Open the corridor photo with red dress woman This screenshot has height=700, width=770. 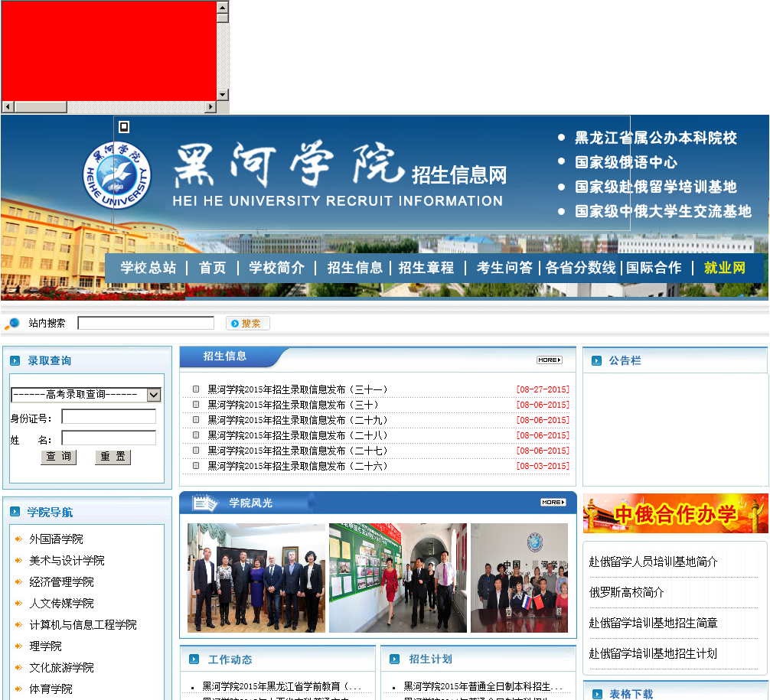[398, 578]
